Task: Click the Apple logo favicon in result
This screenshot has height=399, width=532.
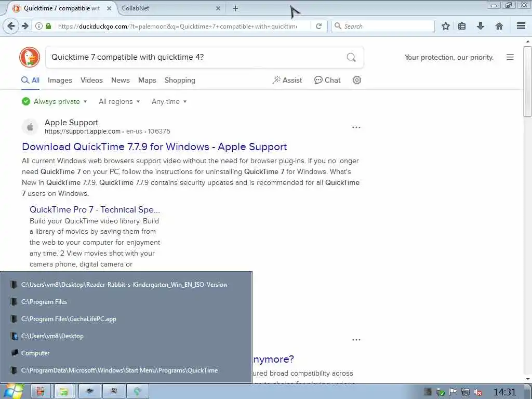Action: coord(30,127)
